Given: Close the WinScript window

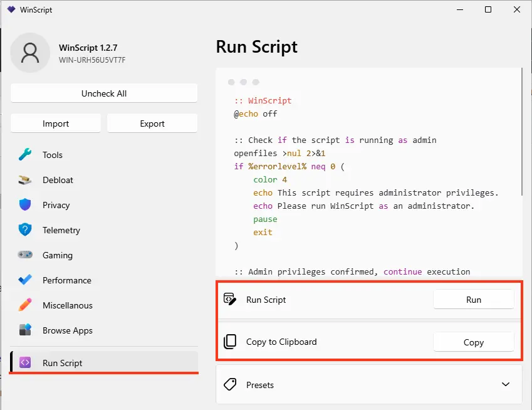Looking at the screenshot, I should coord(517,9).
